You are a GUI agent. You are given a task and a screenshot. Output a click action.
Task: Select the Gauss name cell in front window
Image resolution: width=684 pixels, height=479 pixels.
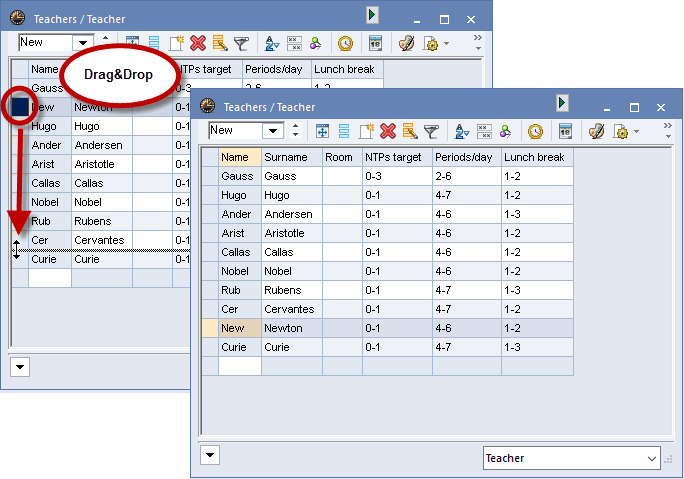240,176
